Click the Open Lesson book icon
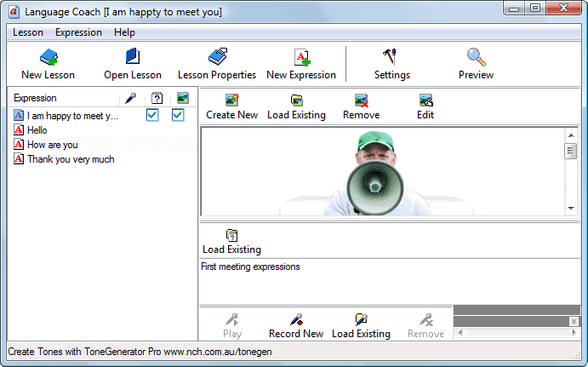 point(133,56)
